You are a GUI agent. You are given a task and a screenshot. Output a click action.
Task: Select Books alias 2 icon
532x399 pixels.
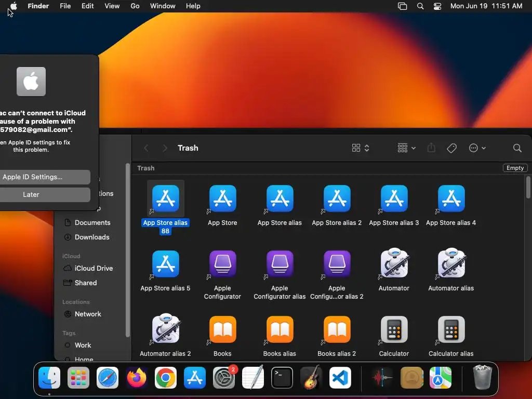[337, 329]
